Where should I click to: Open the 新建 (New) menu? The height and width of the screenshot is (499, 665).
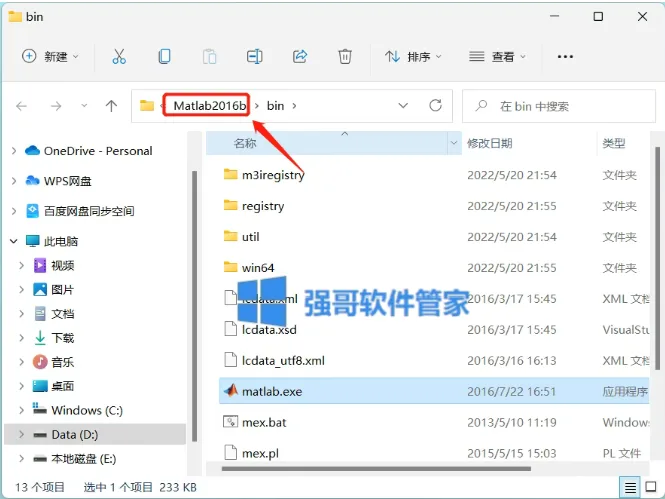[x=50, y=56]
